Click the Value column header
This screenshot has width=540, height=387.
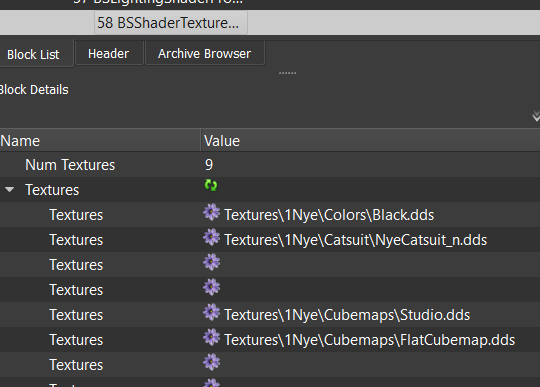tap(371, 141)
